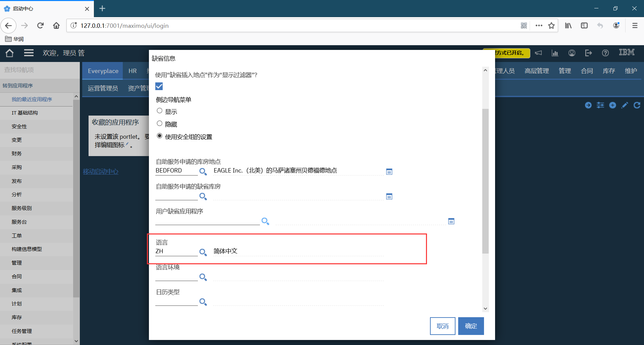Viewport: 644px width, 345px height.
Task: Open help via the question mark icon
Action: click(605, 53)
